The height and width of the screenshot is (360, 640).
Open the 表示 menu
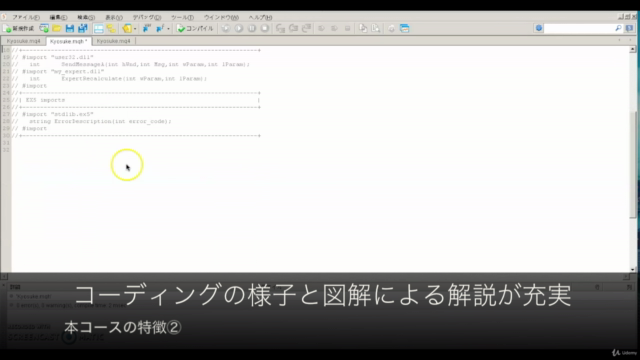[114, 18]
